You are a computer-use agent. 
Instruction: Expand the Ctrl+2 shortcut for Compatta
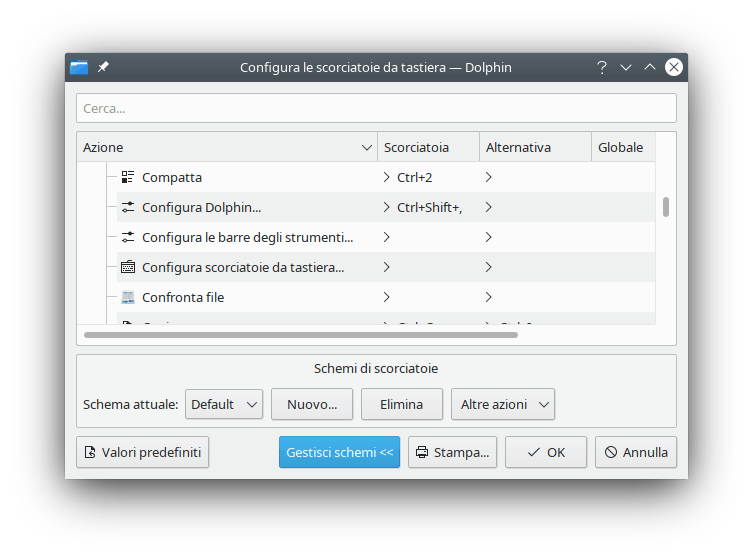[387, 177]
